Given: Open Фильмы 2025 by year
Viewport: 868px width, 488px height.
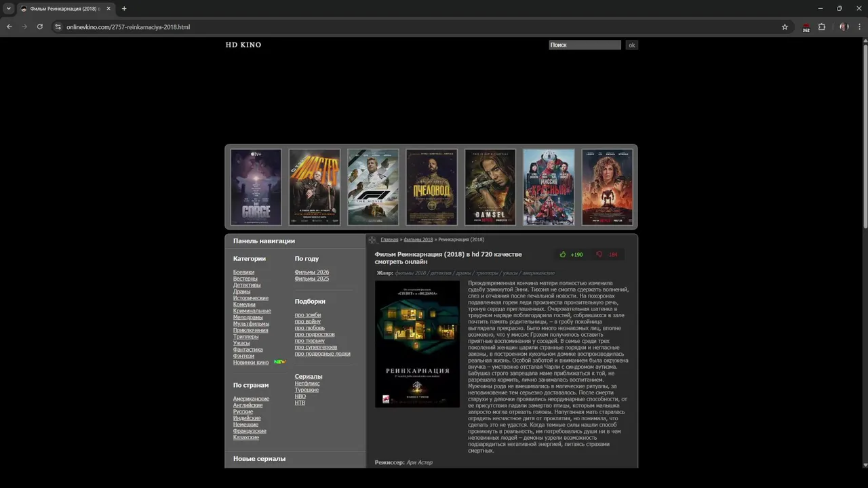Looking at the screenshot, I should [x=312, y=279].
